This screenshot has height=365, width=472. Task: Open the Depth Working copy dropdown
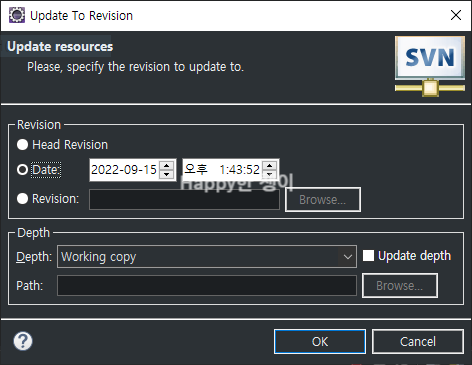[207, 257]
